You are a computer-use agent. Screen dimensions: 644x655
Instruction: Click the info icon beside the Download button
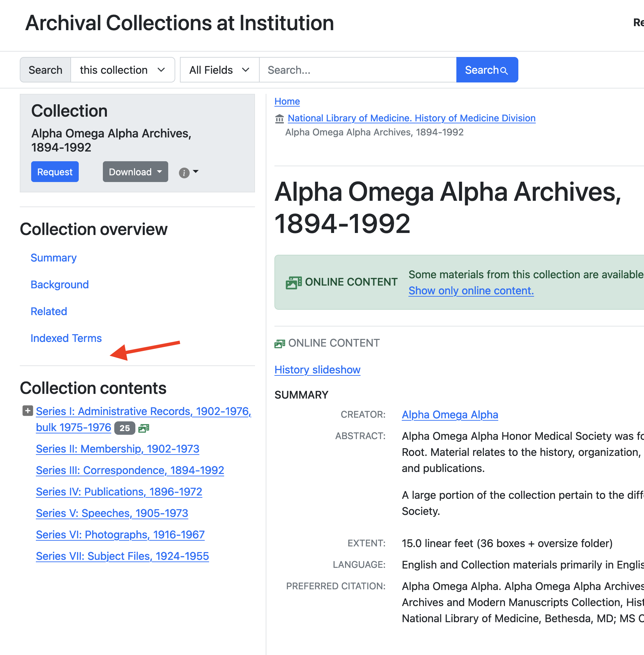click(184, 172)
